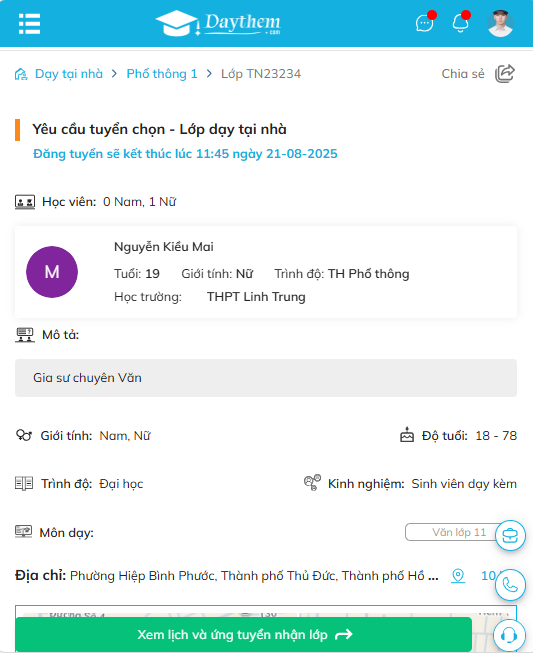Viewport: 533px width, 653px height.
Task: Go to Phổ thông 1 breadcrumb
Action: tap(162, 74)
